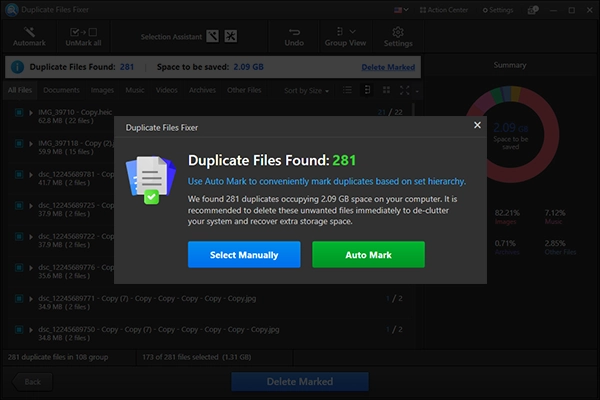Expand the dsc_12245689781 group
The image size is (600, 400).
pyautogui.click(x=31, y=175)
